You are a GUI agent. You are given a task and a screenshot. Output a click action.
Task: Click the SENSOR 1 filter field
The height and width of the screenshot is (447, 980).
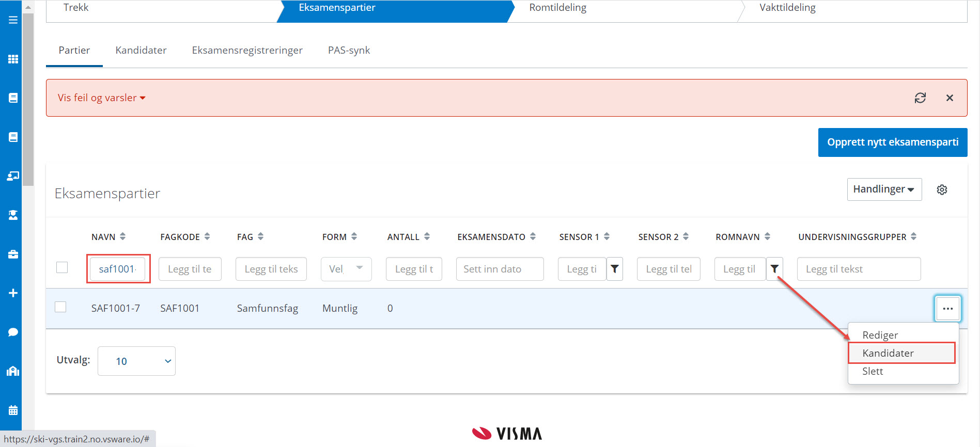coord(582,269)
